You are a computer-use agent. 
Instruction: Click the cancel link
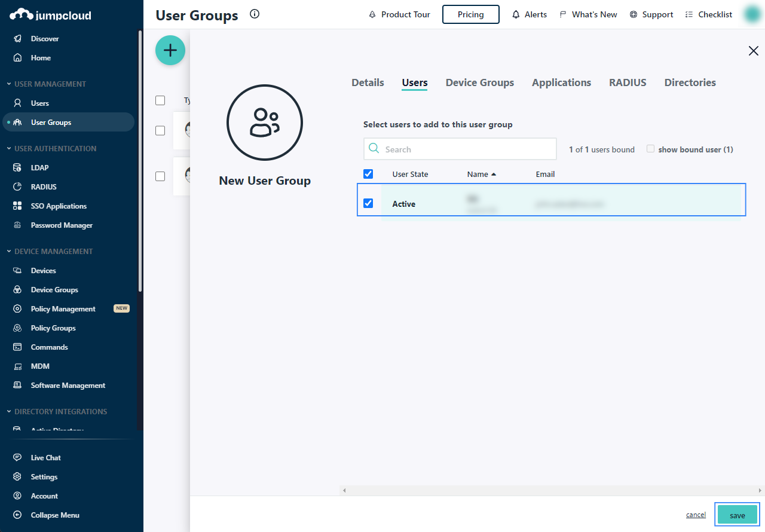tap(696, 515)
